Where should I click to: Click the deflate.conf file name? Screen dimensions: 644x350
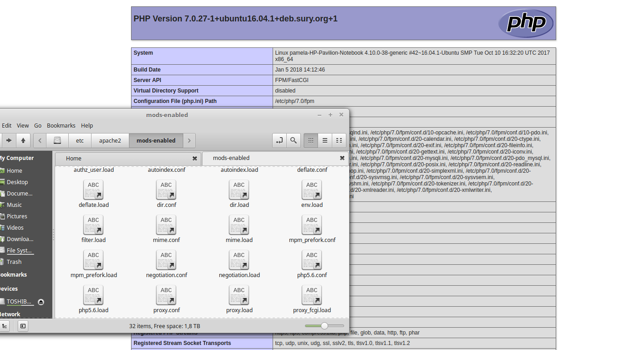click(312, 170)
